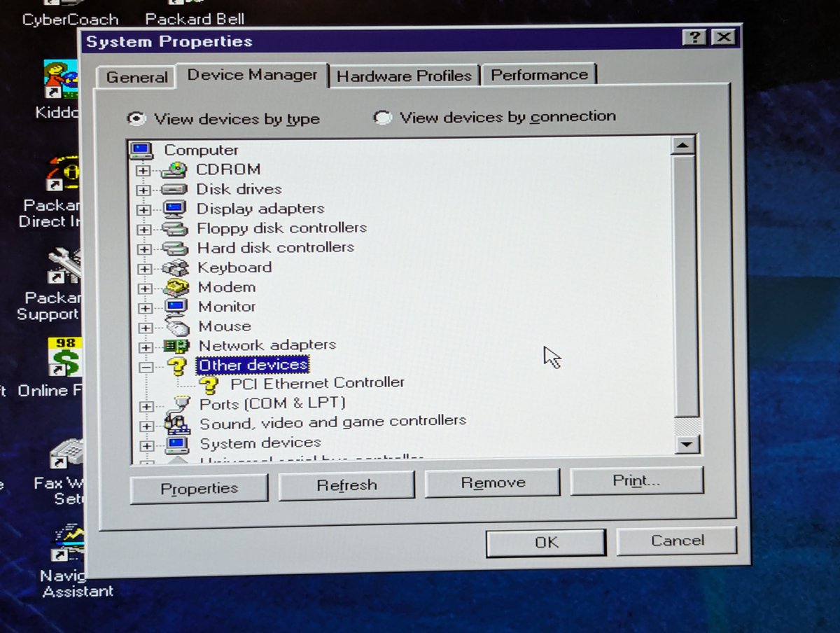Click the Hard disk controllers icon
840x633 pixels.
174,248
